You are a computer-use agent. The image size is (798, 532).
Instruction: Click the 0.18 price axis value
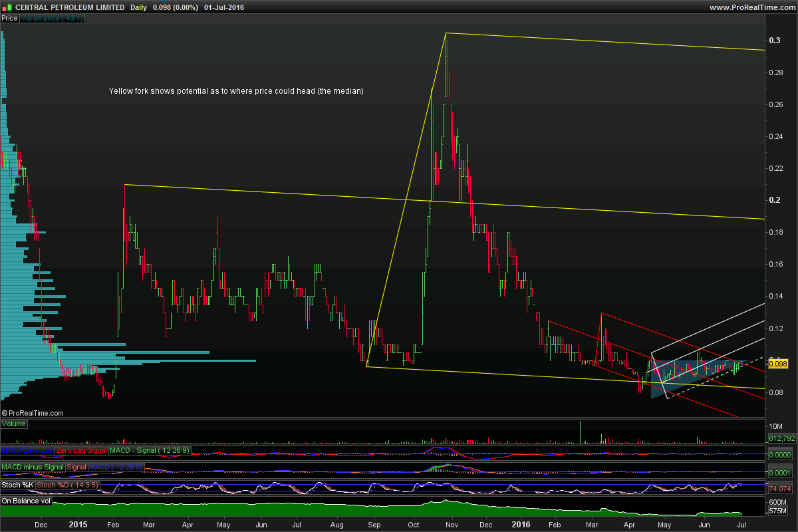(x=777, y=232)
